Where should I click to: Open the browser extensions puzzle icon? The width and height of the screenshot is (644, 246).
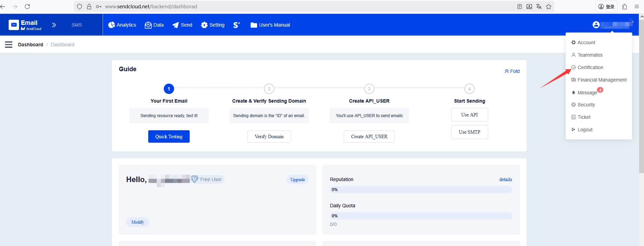pos(624,7)
